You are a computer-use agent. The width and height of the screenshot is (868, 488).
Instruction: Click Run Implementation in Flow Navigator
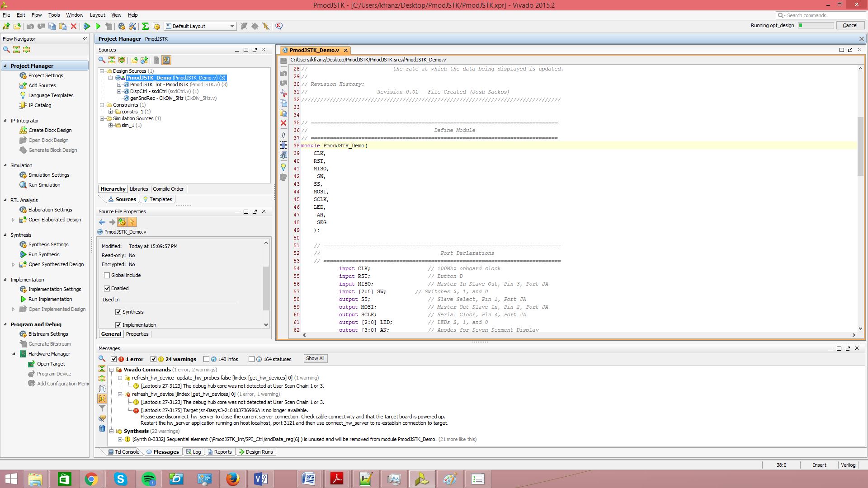pyautogui.click(x=50, y=299)
